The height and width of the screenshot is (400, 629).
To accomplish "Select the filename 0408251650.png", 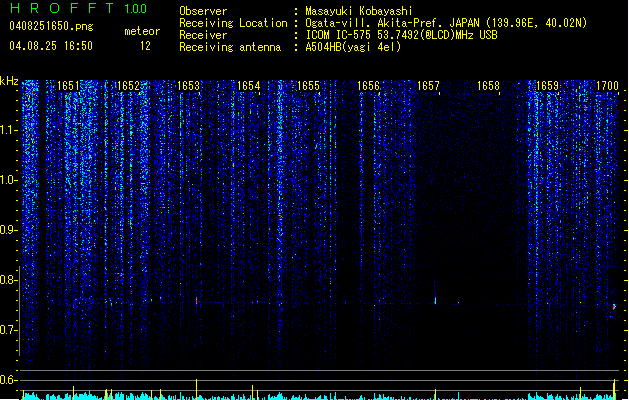I will [51, 26].
